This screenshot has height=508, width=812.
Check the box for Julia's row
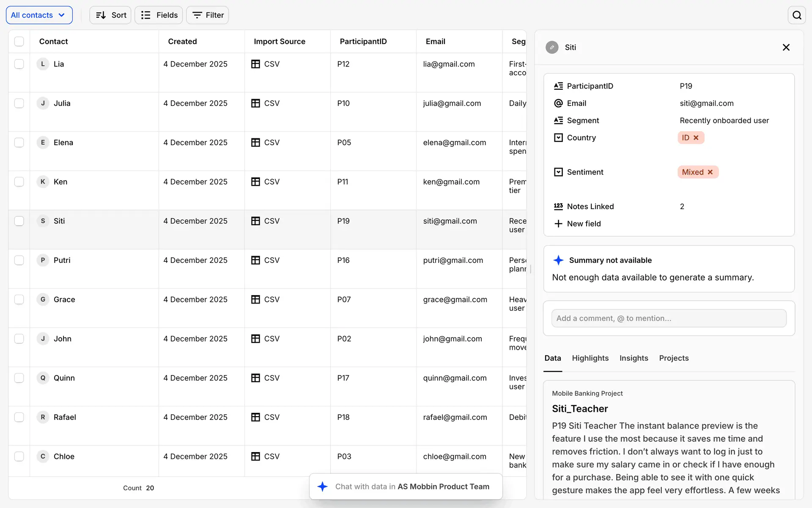pyautogui.click(x=19, y=103)
